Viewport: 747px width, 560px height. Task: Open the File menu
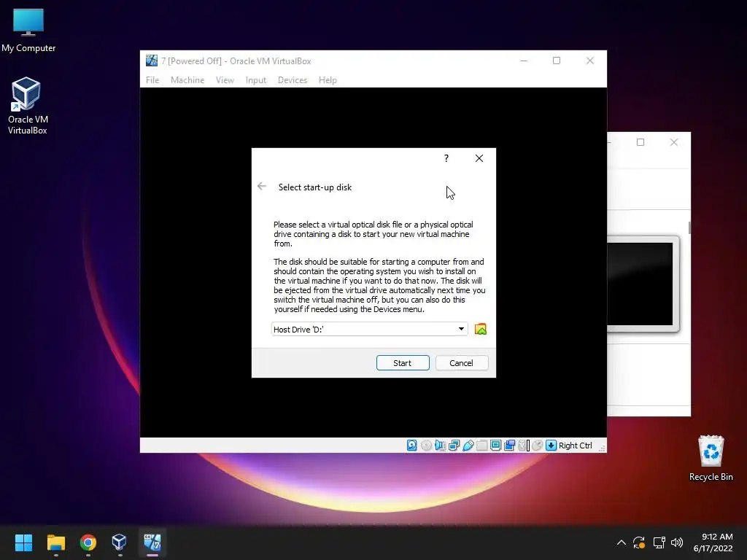[152, 80]
